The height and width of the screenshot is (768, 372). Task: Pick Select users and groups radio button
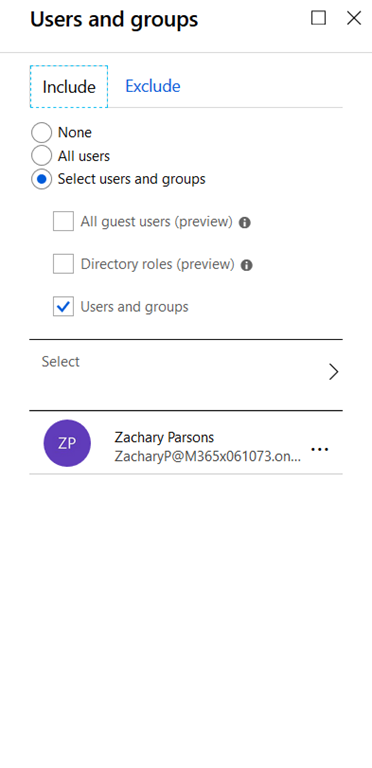(41, 179)
